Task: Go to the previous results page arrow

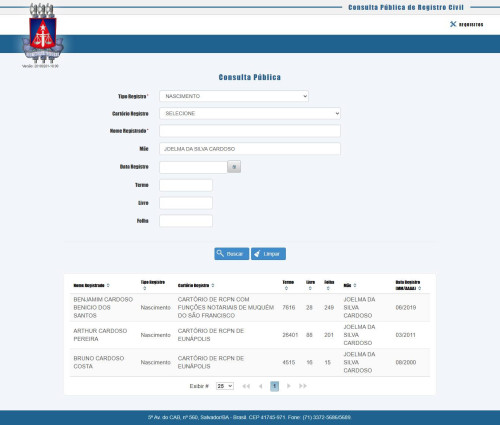Action: click(x=260, y=386)
